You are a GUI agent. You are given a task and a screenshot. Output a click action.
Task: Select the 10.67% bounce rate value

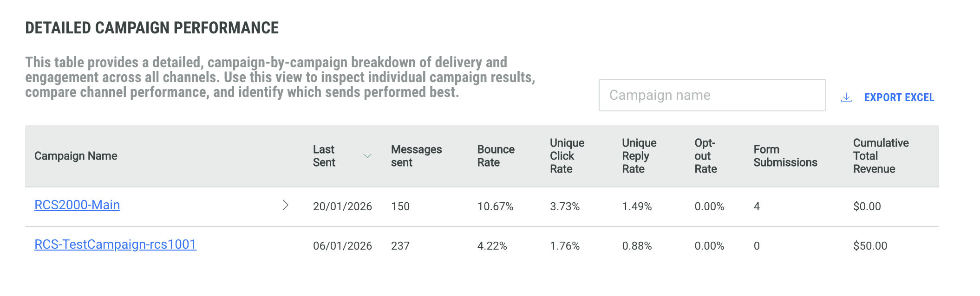(495, 206)
